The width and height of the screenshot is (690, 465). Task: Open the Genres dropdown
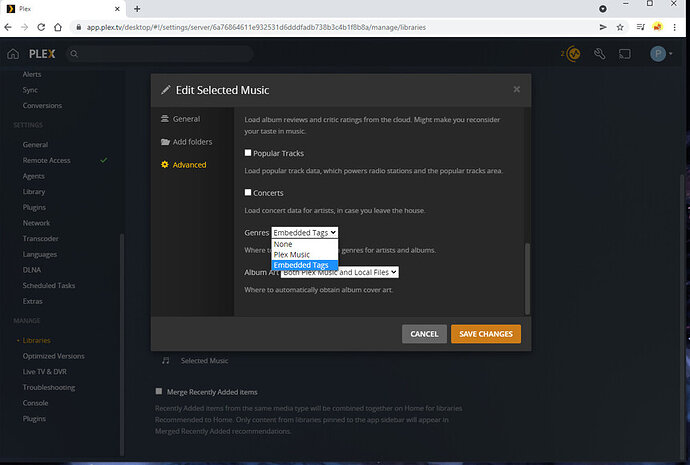tap(305, 233)
